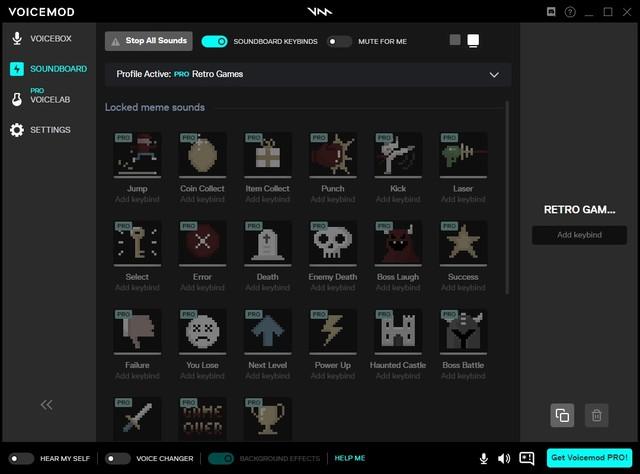The height and width of the screenshot is (474, 640).
Task: Enable the Mute For Me toggle
Action: click(x=340, y=41)
